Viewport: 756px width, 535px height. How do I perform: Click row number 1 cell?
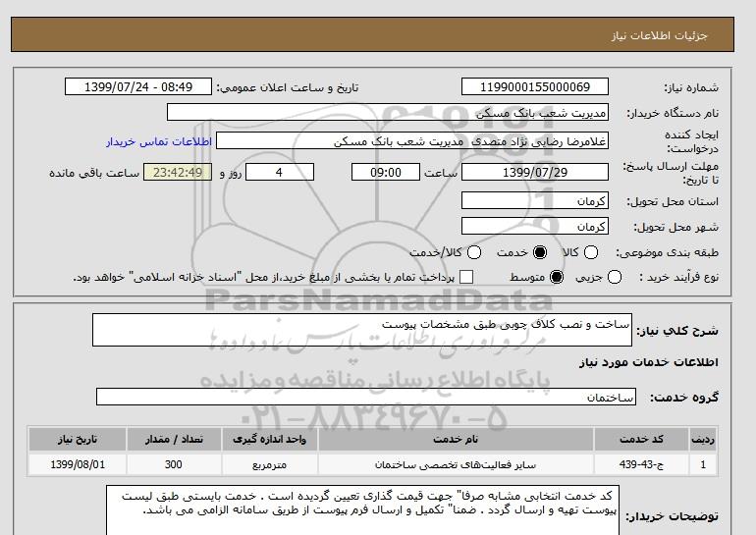(703, 464)
